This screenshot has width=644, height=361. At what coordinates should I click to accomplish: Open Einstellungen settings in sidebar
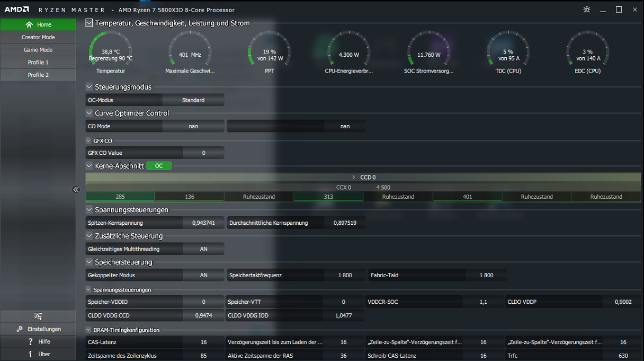[38, 329]
